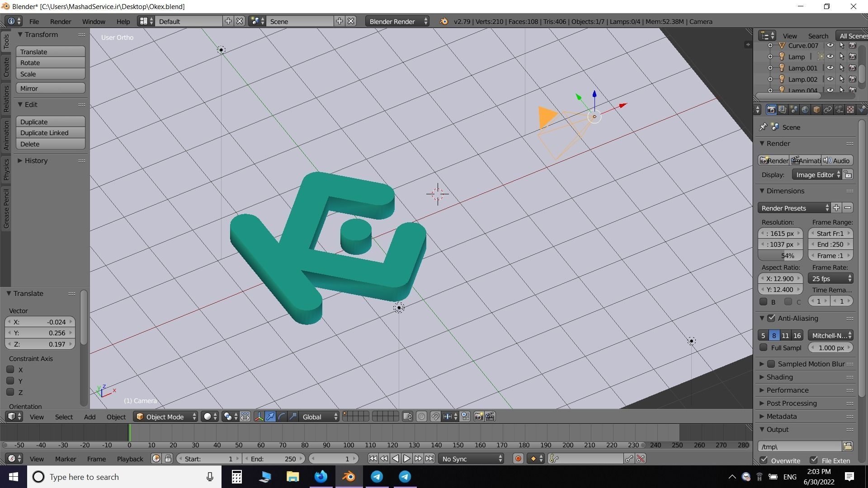The width and height of the screenshot is (868, 488).
Task: Toggle viewport visibility of Curve.007
Action: (830, 45)
